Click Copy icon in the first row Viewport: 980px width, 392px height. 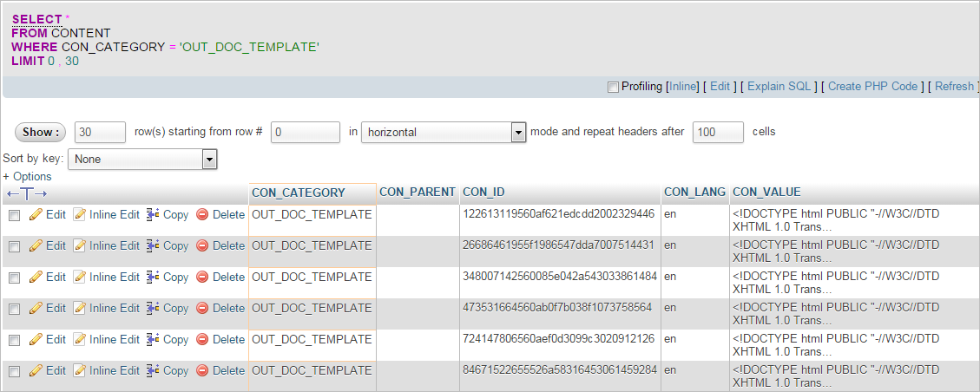[x=153, y=214]
